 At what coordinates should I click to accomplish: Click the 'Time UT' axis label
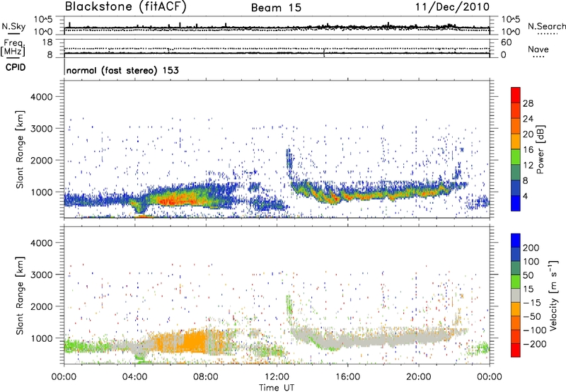pyautogui.click(x=277, y=388)
